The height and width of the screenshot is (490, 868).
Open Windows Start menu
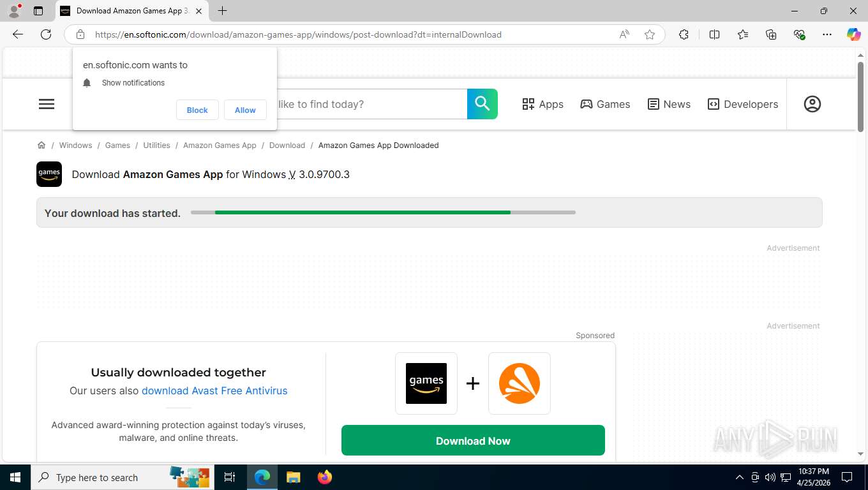pos(15,477)
